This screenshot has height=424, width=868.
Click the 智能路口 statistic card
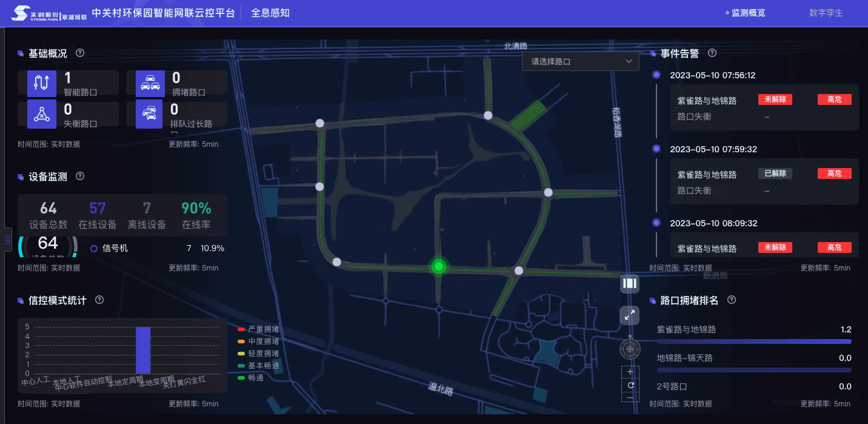pos(72,82)
